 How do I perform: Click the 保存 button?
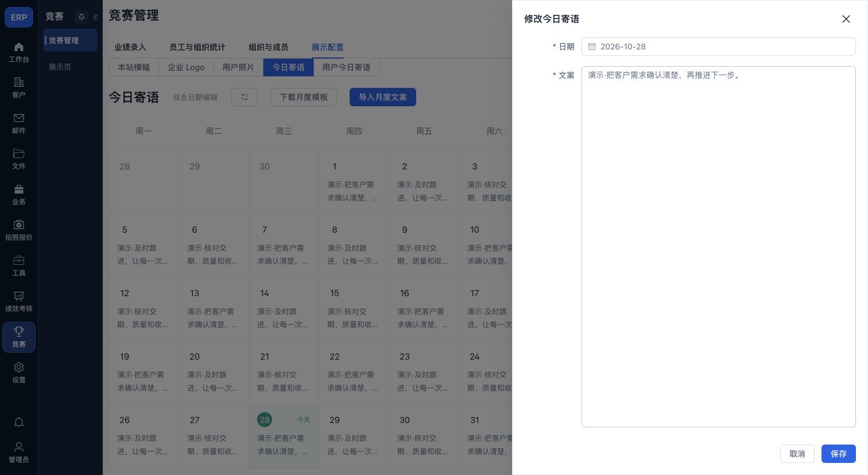pos(838,454)
